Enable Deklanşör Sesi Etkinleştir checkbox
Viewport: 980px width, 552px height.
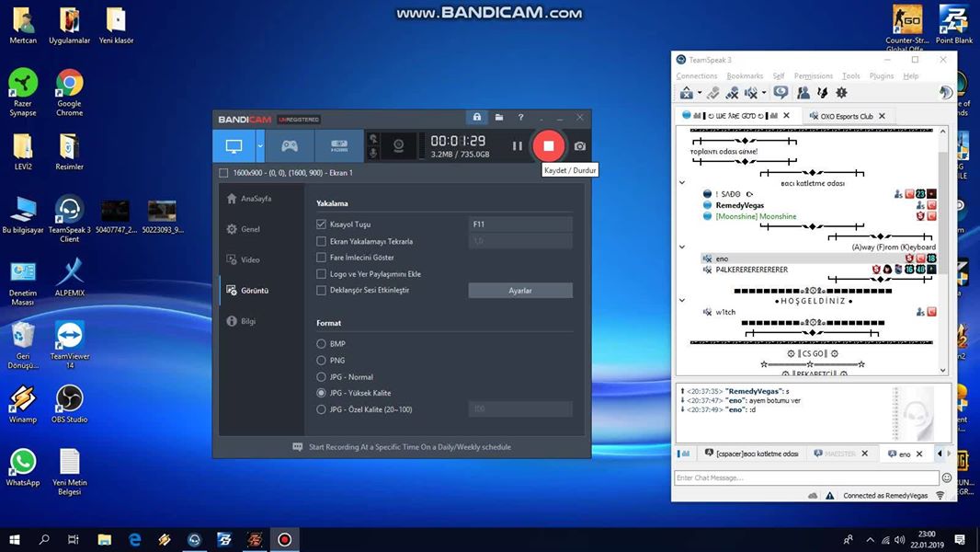[321, 290]
